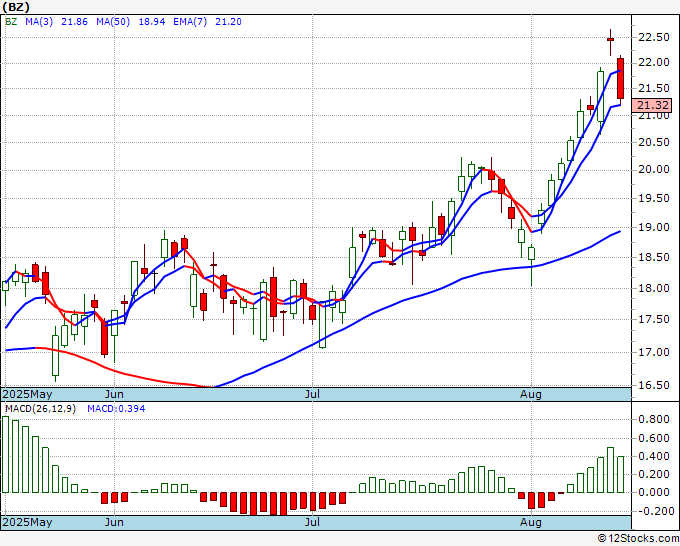Select the BZ ticker legend label

(x=11, y=22)
